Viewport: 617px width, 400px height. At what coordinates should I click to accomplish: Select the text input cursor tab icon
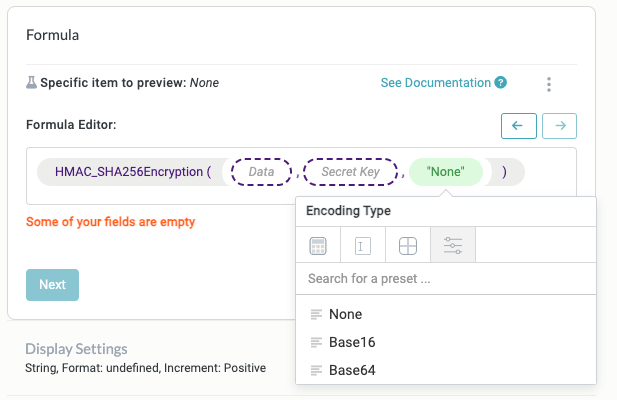(x=363, y=245)
